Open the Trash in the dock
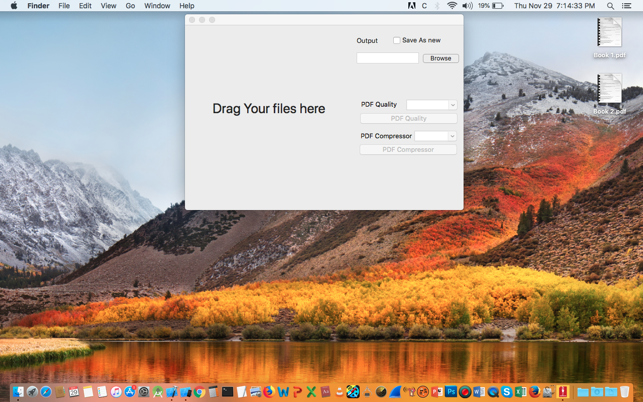Screen dimensions: 643x402 click(625, 392)
